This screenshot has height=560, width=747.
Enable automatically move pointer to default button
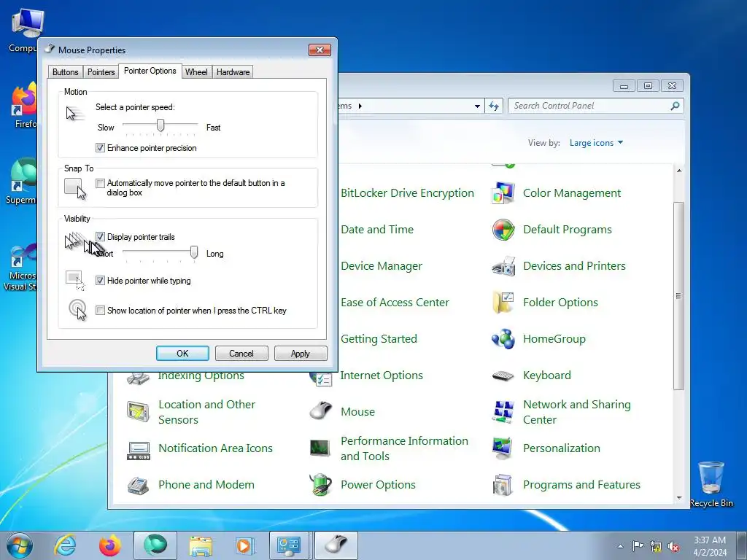tap(100, 183)
